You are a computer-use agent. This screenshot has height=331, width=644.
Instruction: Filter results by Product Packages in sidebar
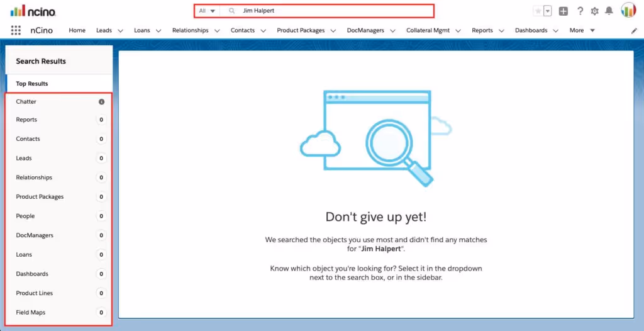point(58,196)
